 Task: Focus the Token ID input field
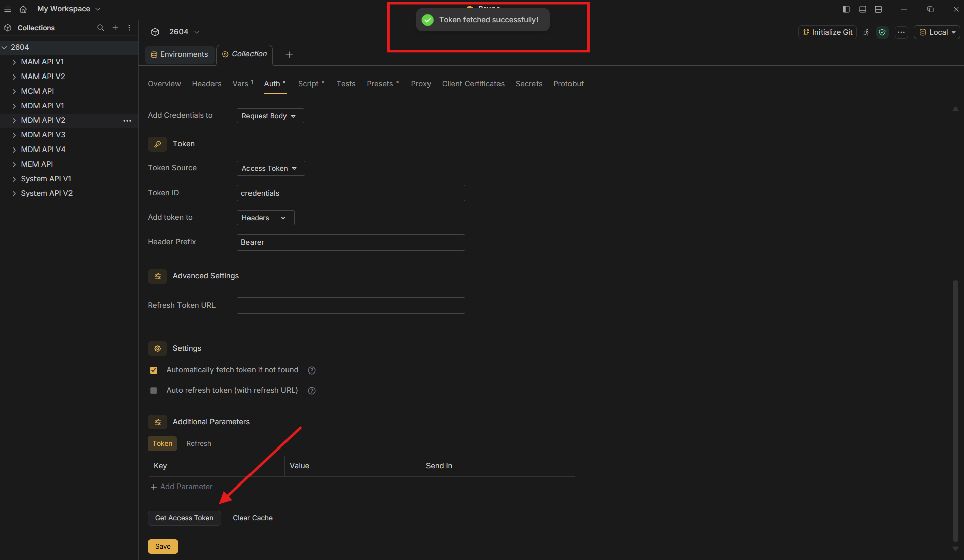click(350, 193)
